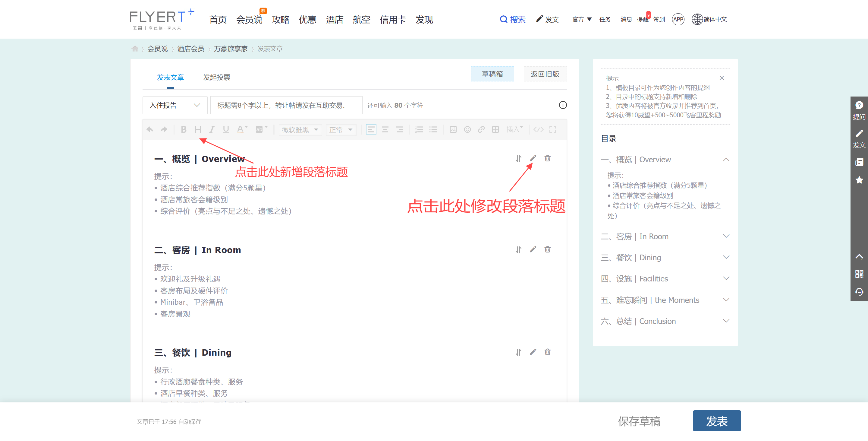
Task: Insert a hyperlink
Action: pyautogui.click(x=481, y=129)
